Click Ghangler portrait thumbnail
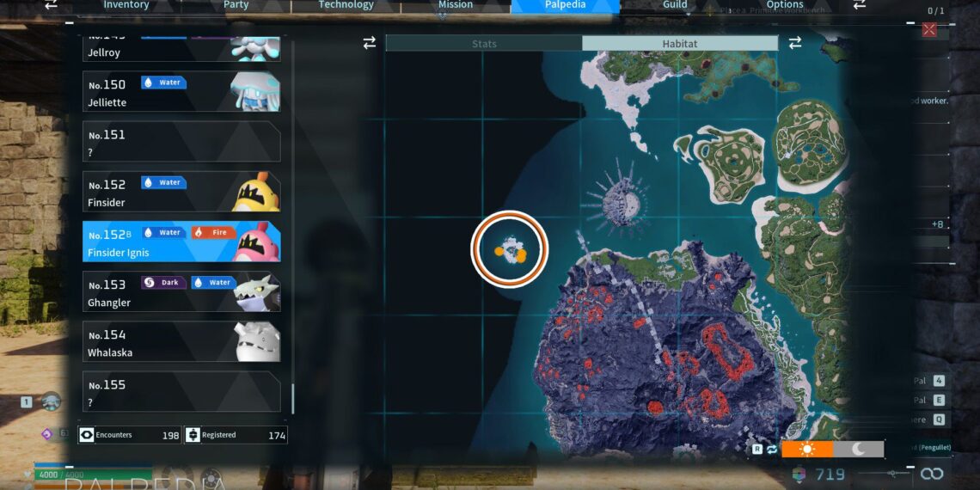This screenshot has width=980, height=490. [255, 291]
